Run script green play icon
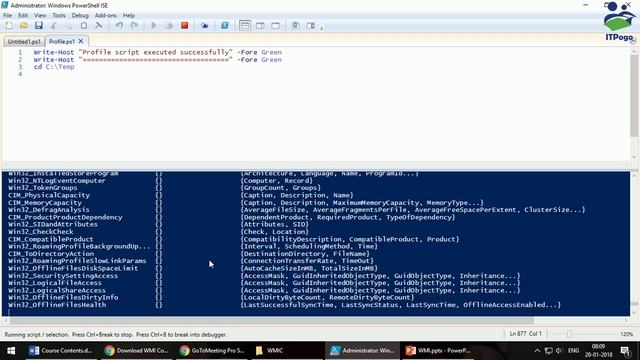Viewport: 640px width, 360px height. pyautogui.click(x=154, y=26)
